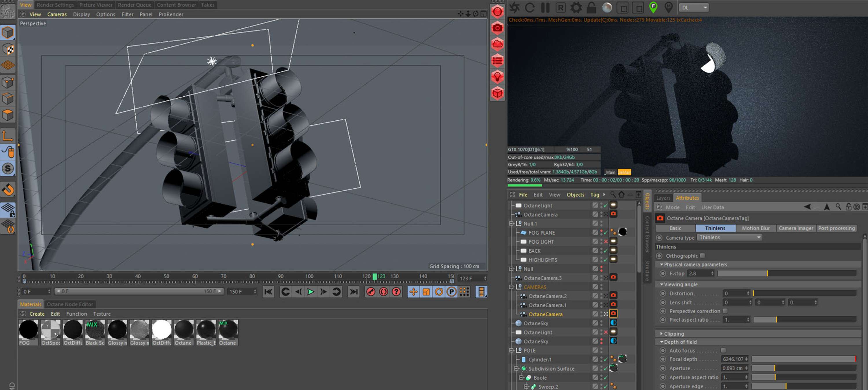Viewport: 868px width, 390px height.
Task: Expand the Clipping section
Action: [661, 334]
